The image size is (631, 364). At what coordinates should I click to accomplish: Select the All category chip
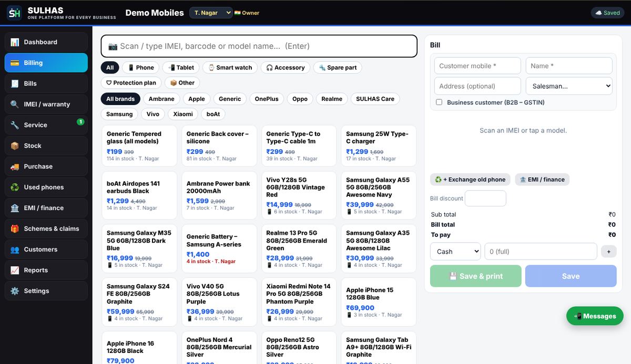pos(110,68)
